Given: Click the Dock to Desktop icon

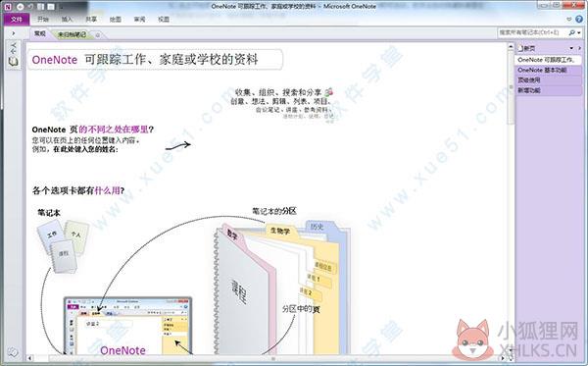Looking at the screenshot, I should point(41,7).
